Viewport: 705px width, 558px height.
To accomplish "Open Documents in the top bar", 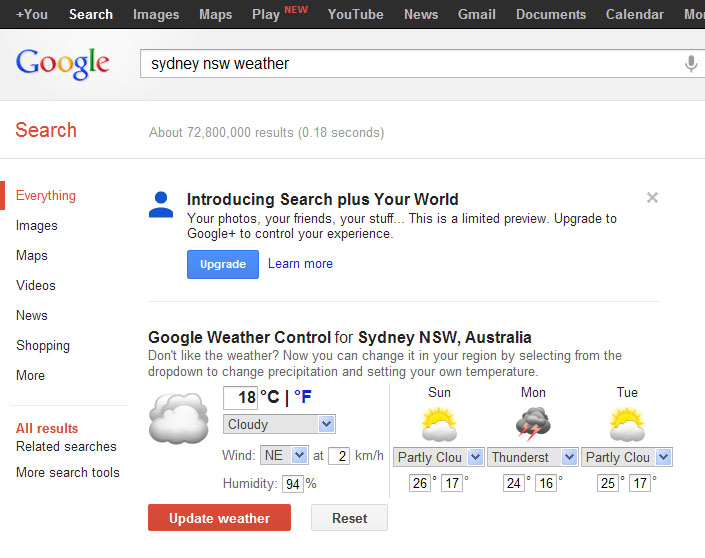I will tap(551, 14).
